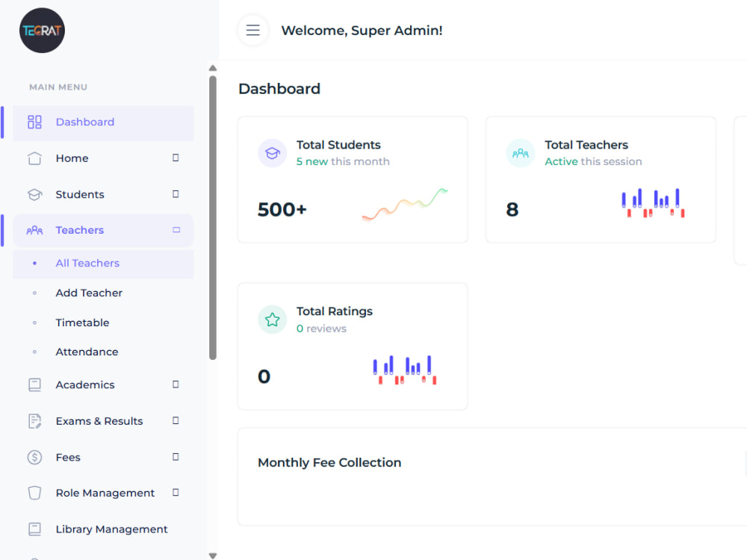Expand the Exams & Results menu arrow
Screen dimensions: 747x560
[x=176, y=420]
